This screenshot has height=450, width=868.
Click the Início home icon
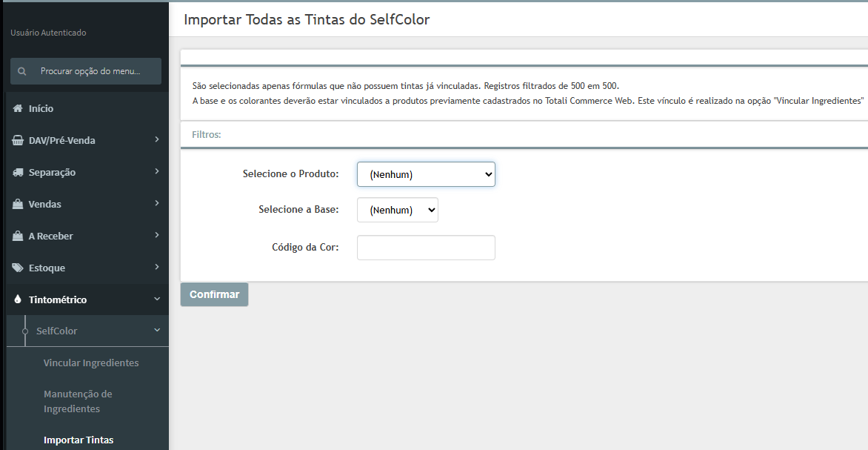[18, 109]
